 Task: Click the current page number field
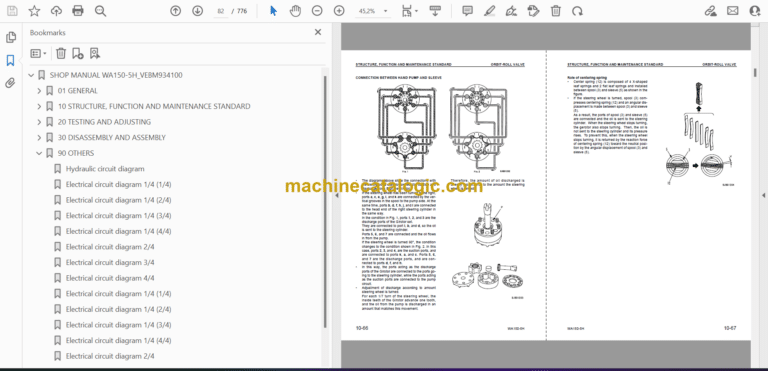221,11
